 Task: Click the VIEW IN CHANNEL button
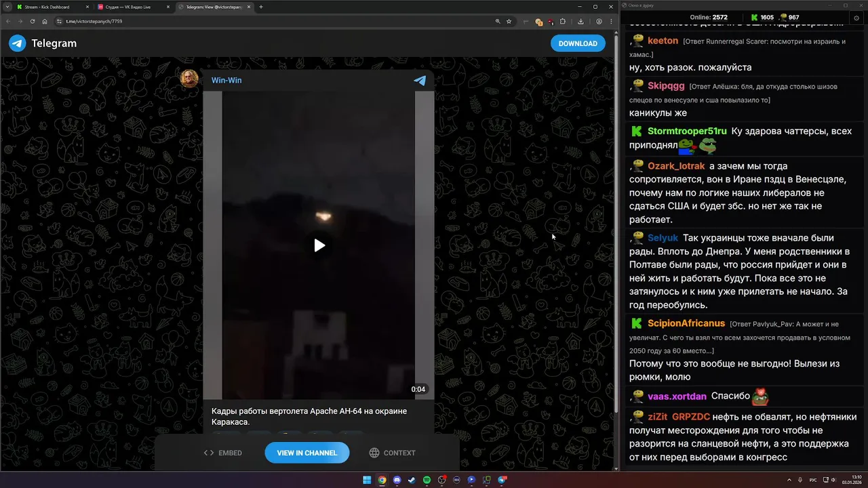(307, 453)
